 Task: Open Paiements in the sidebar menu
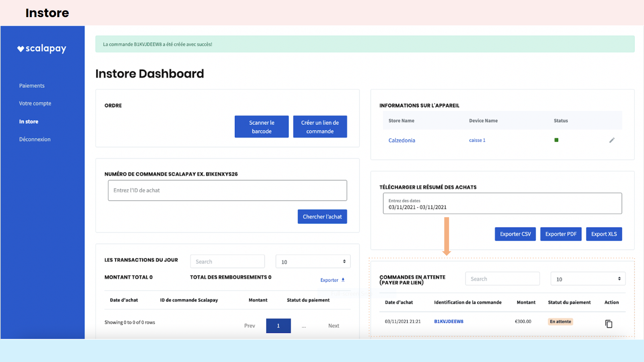(x=32, y=86)
